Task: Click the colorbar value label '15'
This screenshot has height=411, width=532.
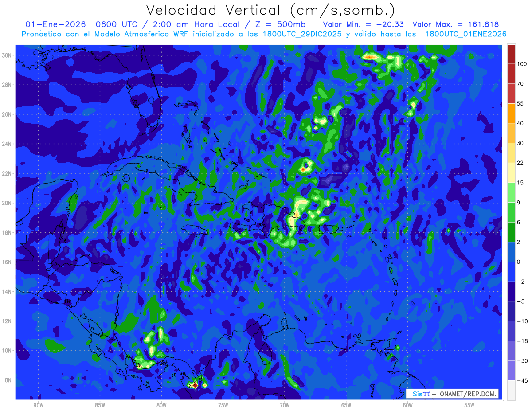Action: tap(520, 183)
